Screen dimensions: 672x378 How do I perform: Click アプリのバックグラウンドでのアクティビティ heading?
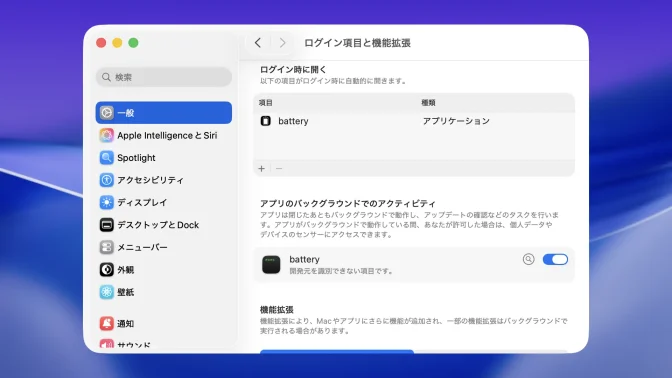[348, 203]
